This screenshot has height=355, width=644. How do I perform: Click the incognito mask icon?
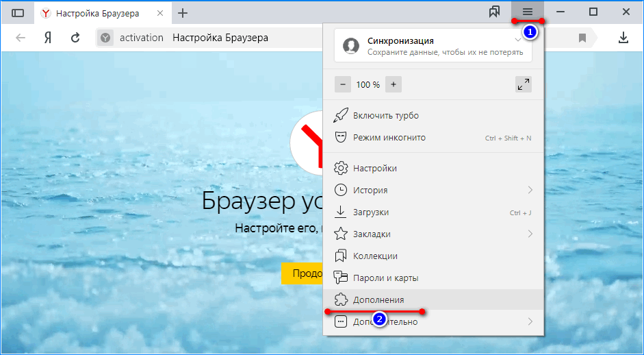point(341,138)
